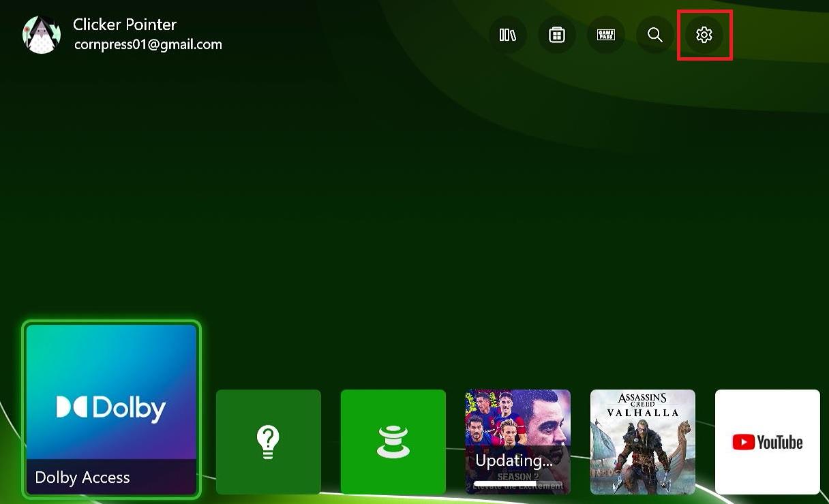
Task: Open the green joystick tile
Action: 393,442
